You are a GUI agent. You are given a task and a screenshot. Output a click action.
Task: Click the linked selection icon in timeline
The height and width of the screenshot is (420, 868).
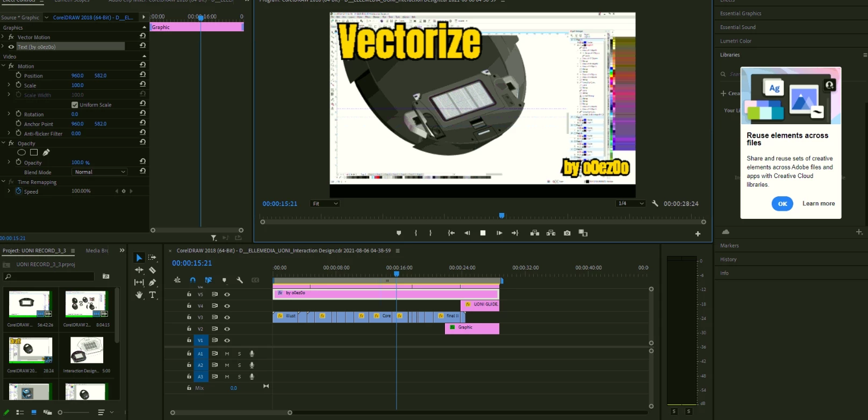[x=209, y=280]
